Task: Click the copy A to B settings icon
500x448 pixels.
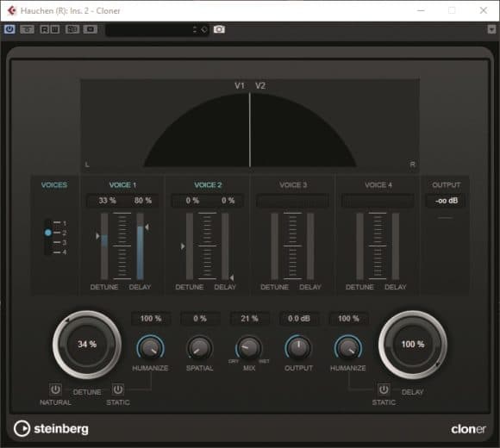Action: 91,29
